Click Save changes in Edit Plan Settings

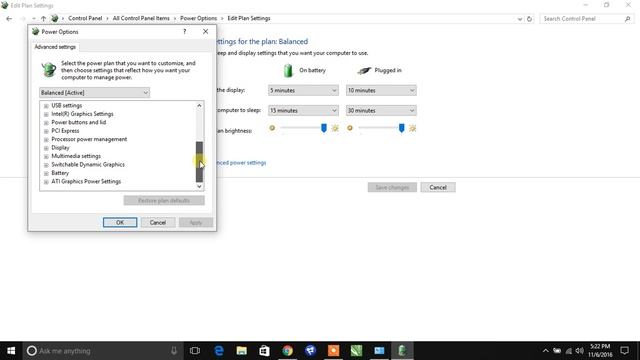point(392,187)
